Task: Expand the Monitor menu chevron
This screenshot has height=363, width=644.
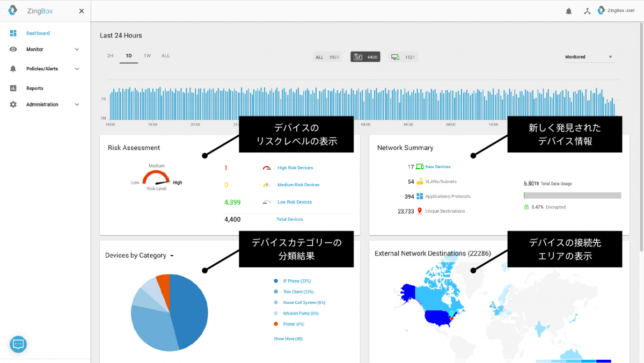Action: point(77,49)
